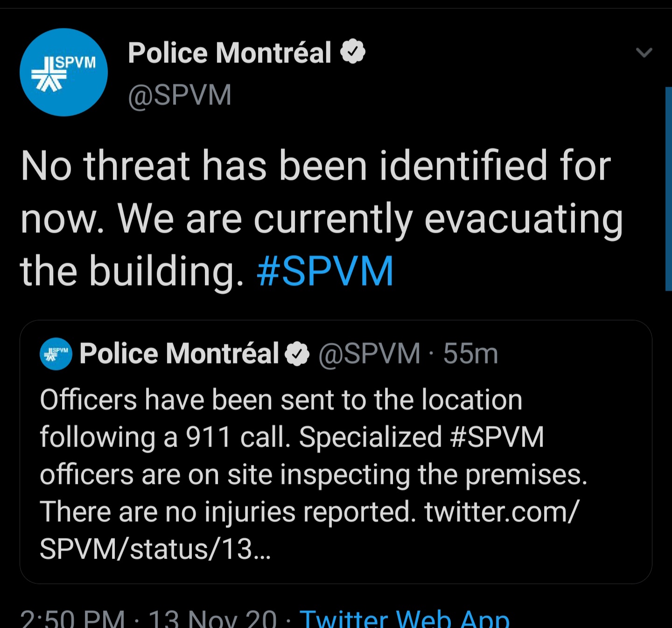
Task: Click the 55m timestamp on quoted tweet
Action: 470,354
